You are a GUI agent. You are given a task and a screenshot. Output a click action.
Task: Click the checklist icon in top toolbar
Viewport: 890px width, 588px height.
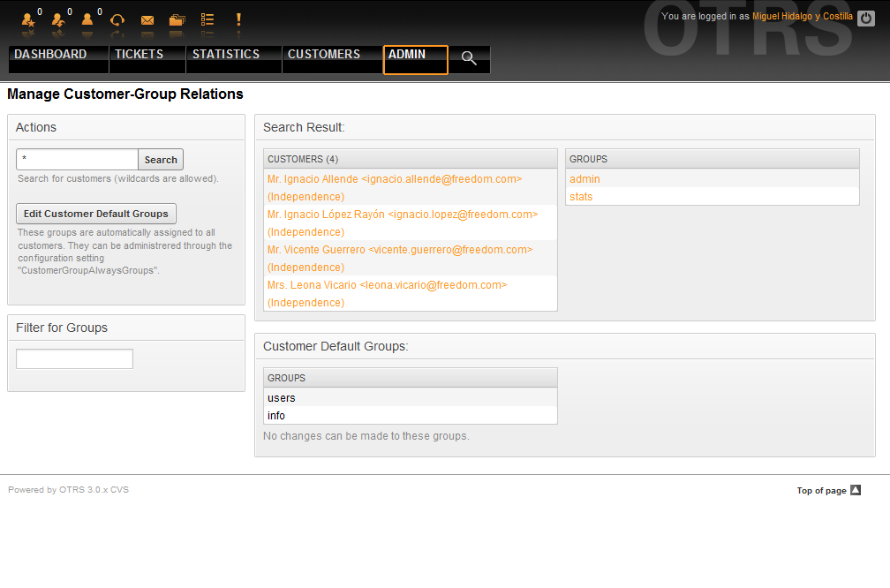[207, 19]
